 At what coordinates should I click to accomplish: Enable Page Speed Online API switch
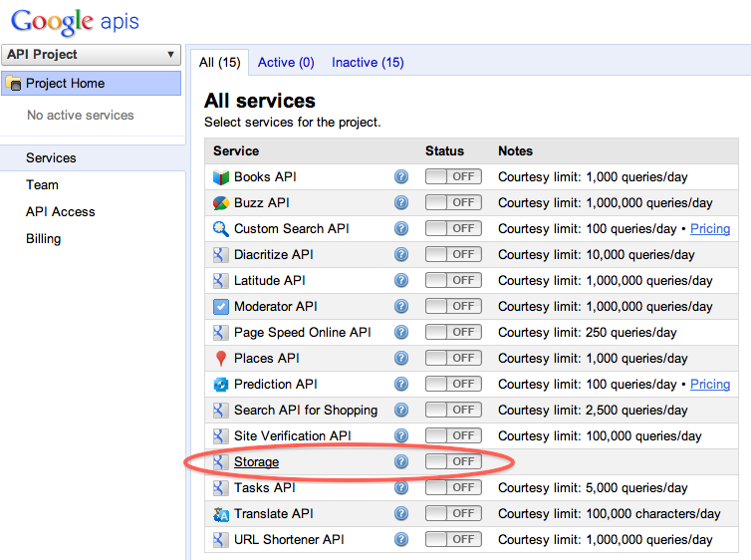[x=453, y=332]
